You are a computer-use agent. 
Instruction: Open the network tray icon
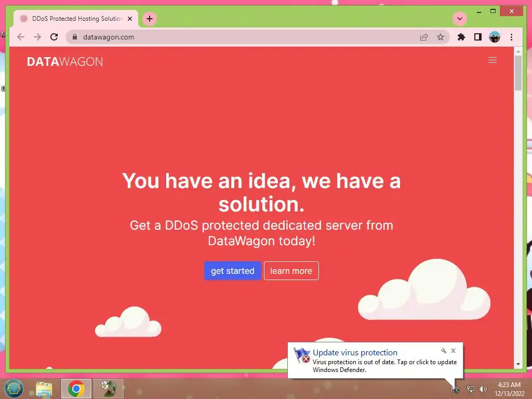(470, 389)
